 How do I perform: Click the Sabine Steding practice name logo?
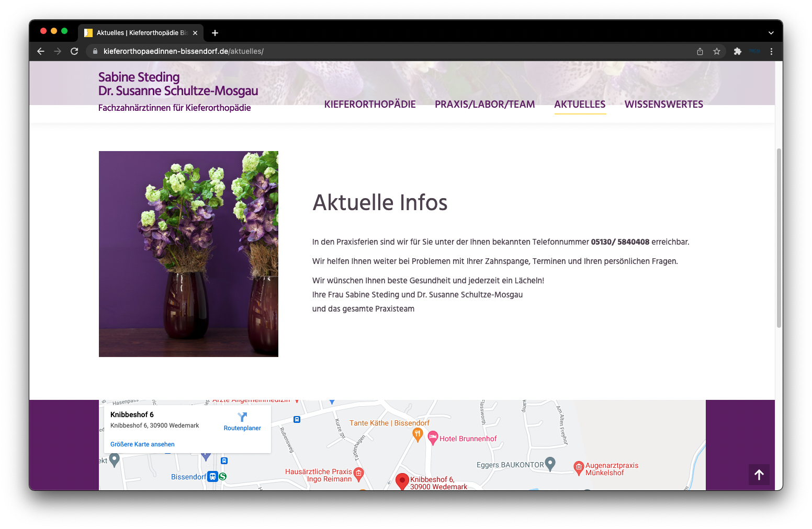click(x=178, y=84)
